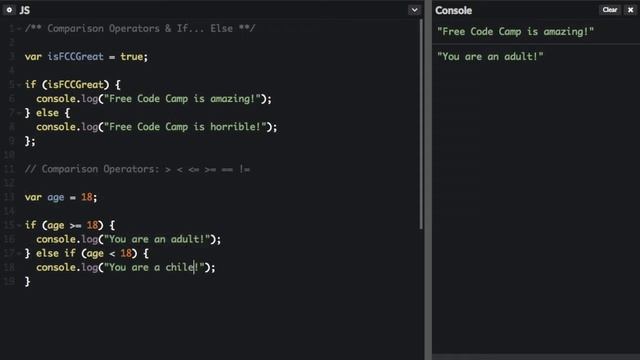Fold the if block at line 5
The width and height of the screenshot is (640, 360).
(19, 85)
